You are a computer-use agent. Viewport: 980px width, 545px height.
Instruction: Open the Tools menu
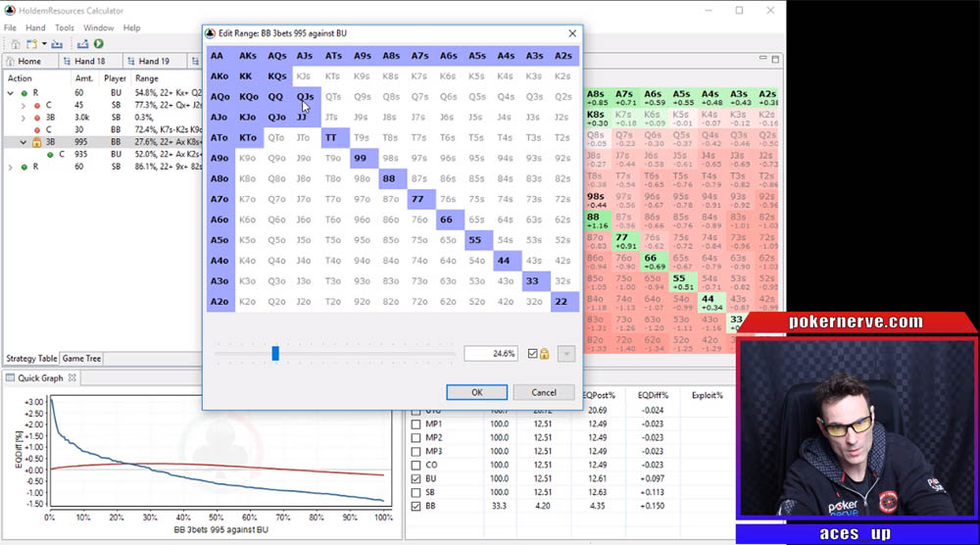tap(65, 27)
